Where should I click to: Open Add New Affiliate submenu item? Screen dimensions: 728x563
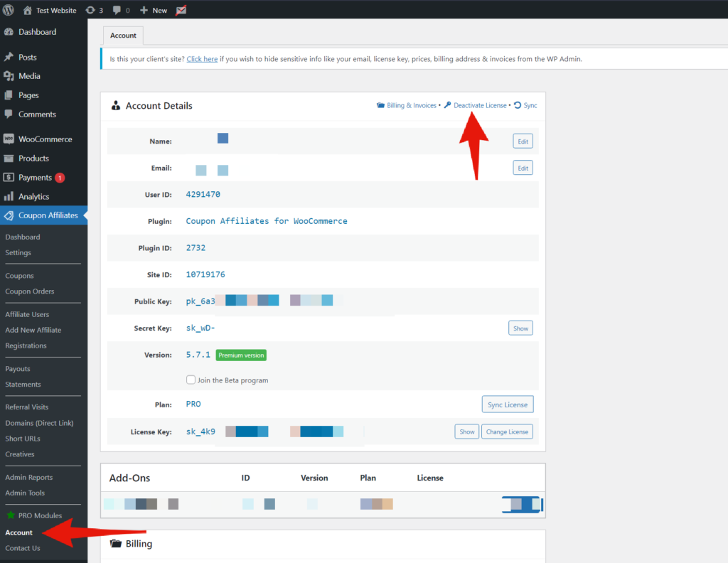tap(33, 330)
